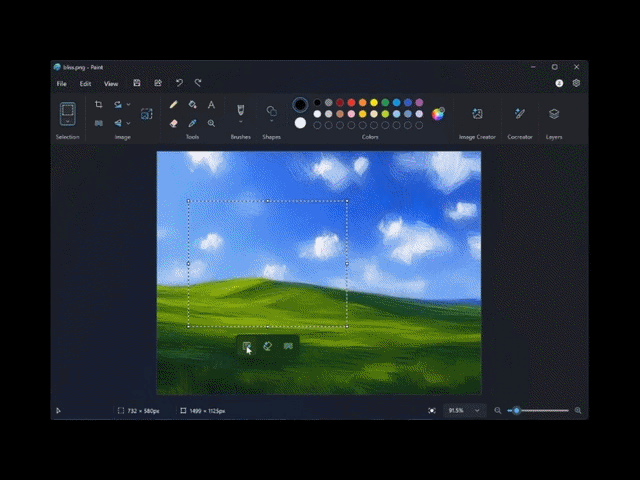Click the remove background icon below selection
Viewport: 640px width, 480px height.
click(288, 346)
